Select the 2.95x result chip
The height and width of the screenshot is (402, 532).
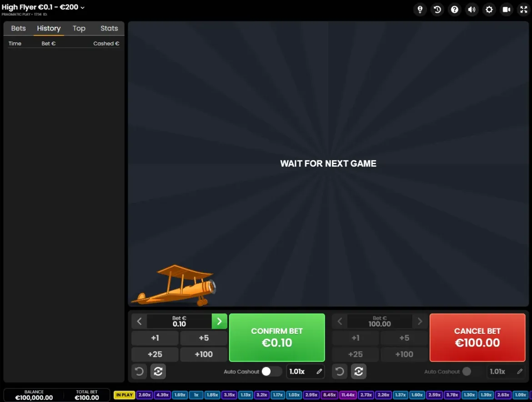311,395
